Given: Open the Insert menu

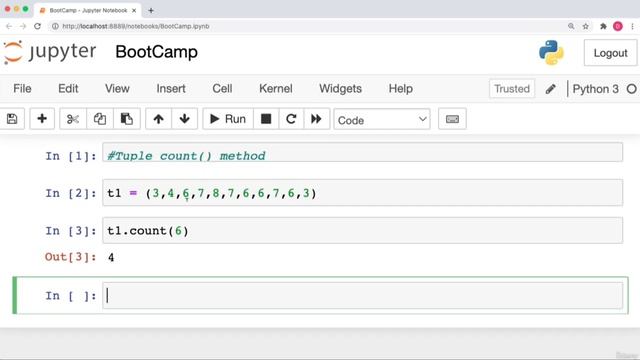Looking at the screenshot, I should pos(171,89).
